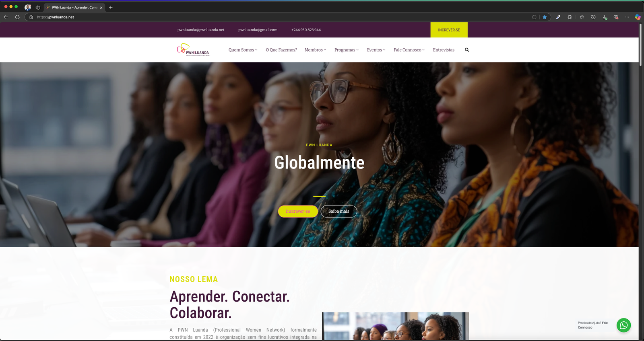
Task: Click the Saiba mais button
Action: [x=339, y=211]
